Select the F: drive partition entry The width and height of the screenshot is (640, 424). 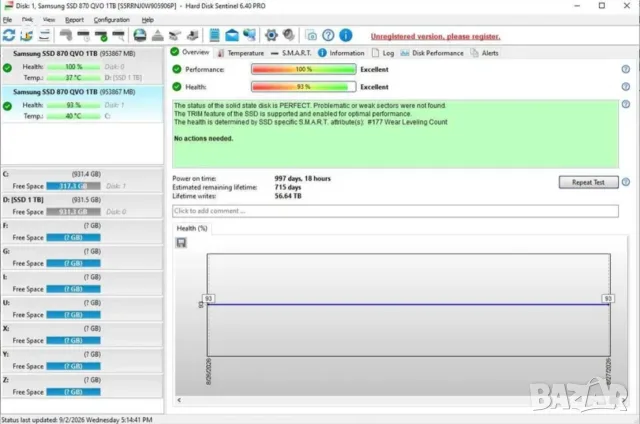tap(82, 232)
